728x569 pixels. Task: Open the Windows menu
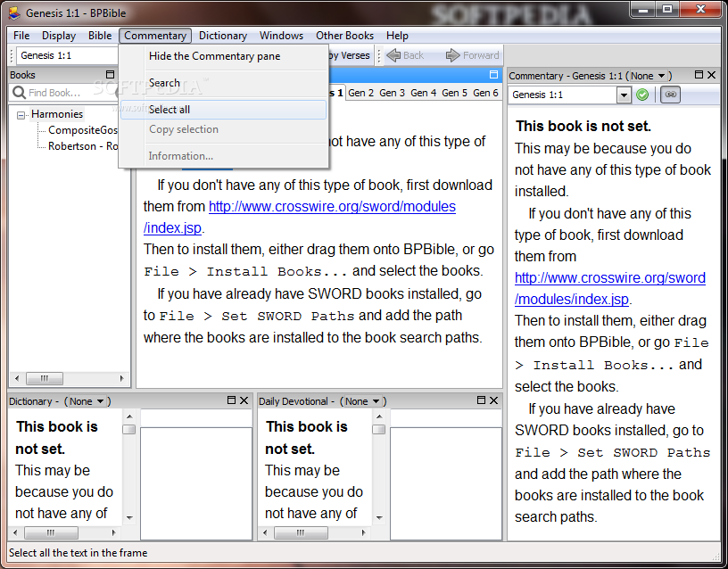[281, 36]
